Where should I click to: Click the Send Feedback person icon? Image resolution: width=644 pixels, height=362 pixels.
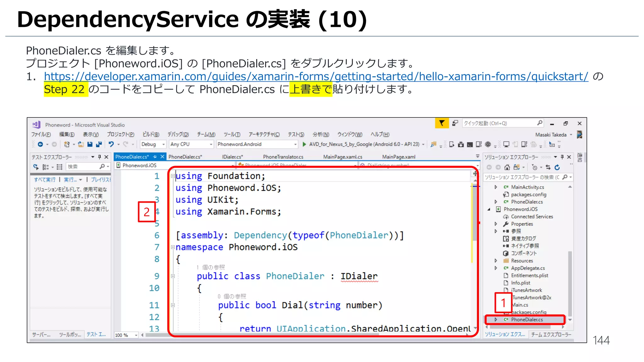click(x=455, y=123)
